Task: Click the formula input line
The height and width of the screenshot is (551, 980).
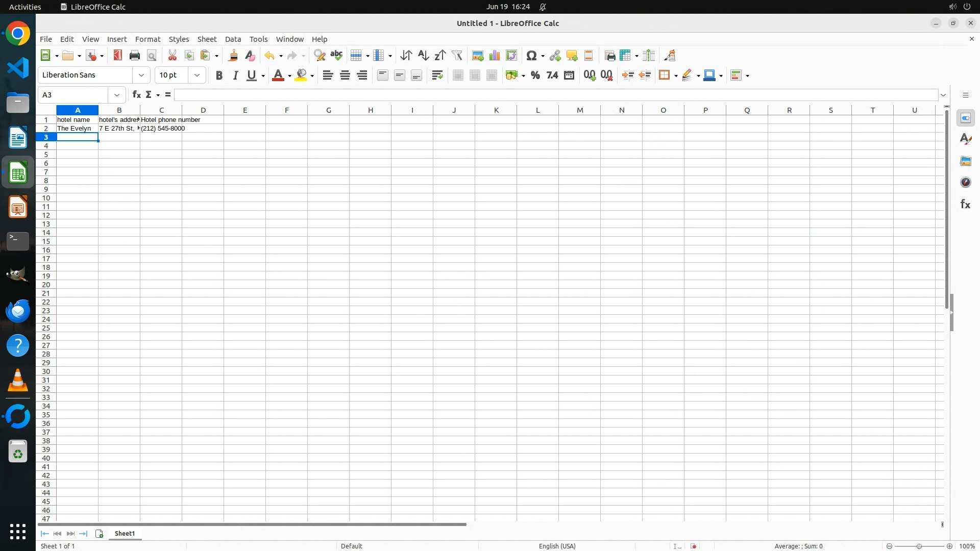Action: tap(555, 95)
